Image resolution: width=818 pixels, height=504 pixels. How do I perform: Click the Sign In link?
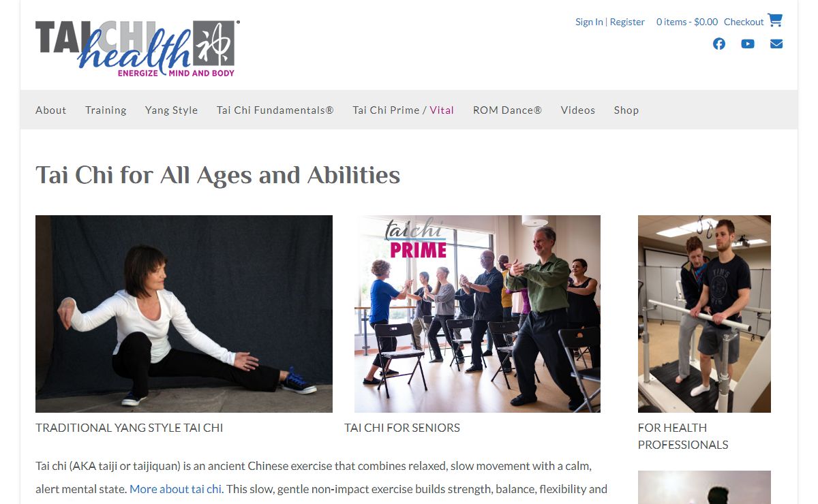pyautogui.click(x=589, y=22)
